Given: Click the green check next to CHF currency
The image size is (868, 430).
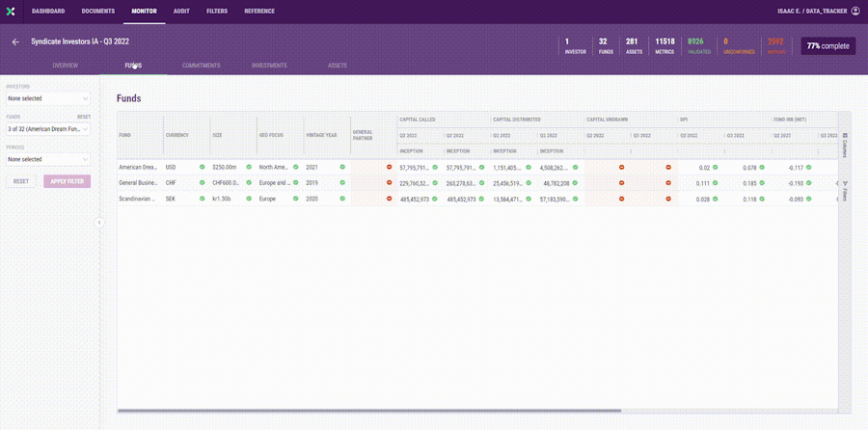Looking at the screenshot, I should point(203,182).
